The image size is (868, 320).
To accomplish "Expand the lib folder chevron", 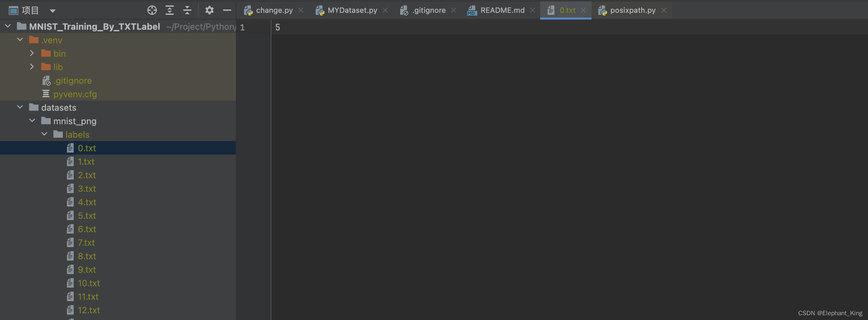I will pyautogui.click(x=32, y=66).
